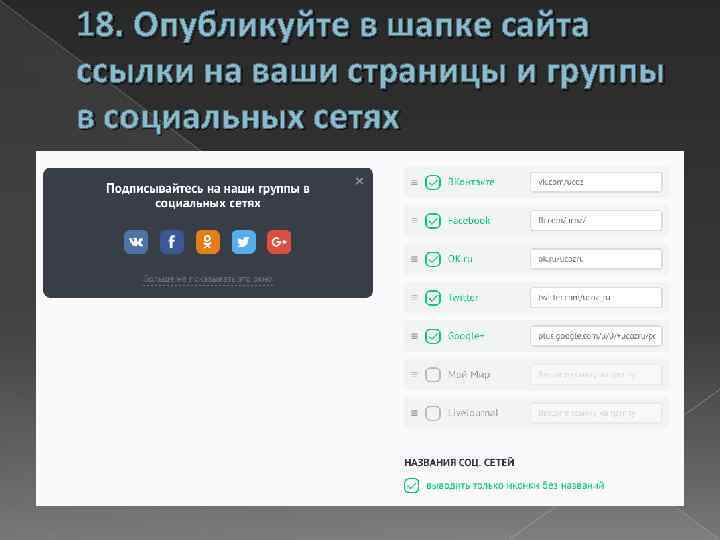Click the Google+ label
720x540 pixels.
tap(466, 336)
